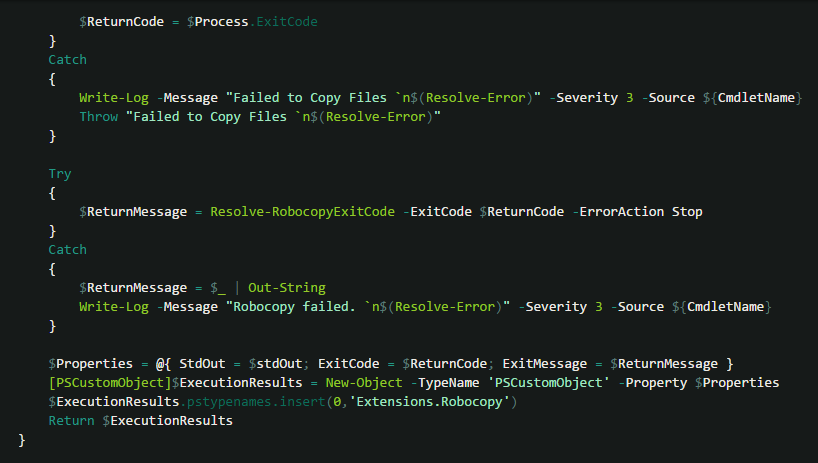Click the final closing brace of the function

(x=22, y=440)
